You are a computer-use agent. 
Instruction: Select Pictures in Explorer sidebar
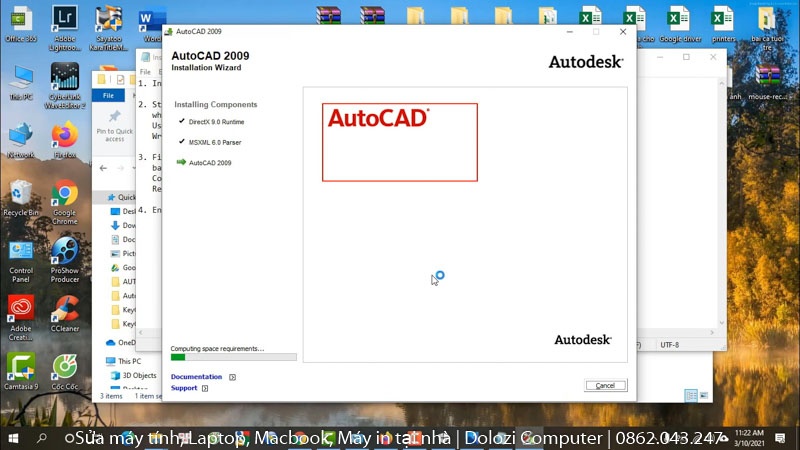click(123, 253)
